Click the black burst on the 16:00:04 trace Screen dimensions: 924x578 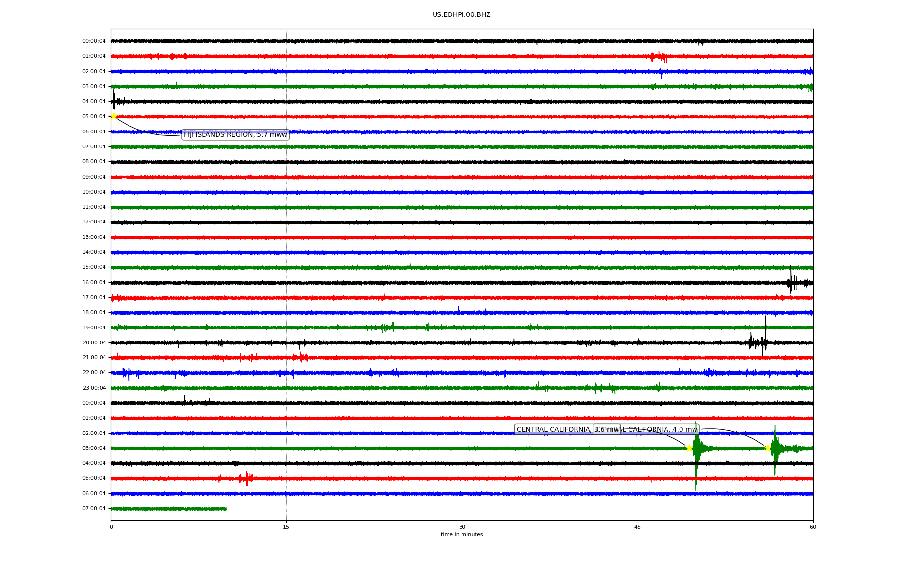pos(792,282)
